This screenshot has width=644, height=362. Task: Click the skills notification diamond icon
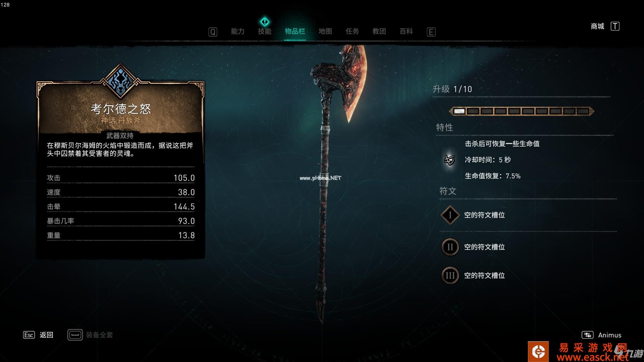tap(265, 22)
